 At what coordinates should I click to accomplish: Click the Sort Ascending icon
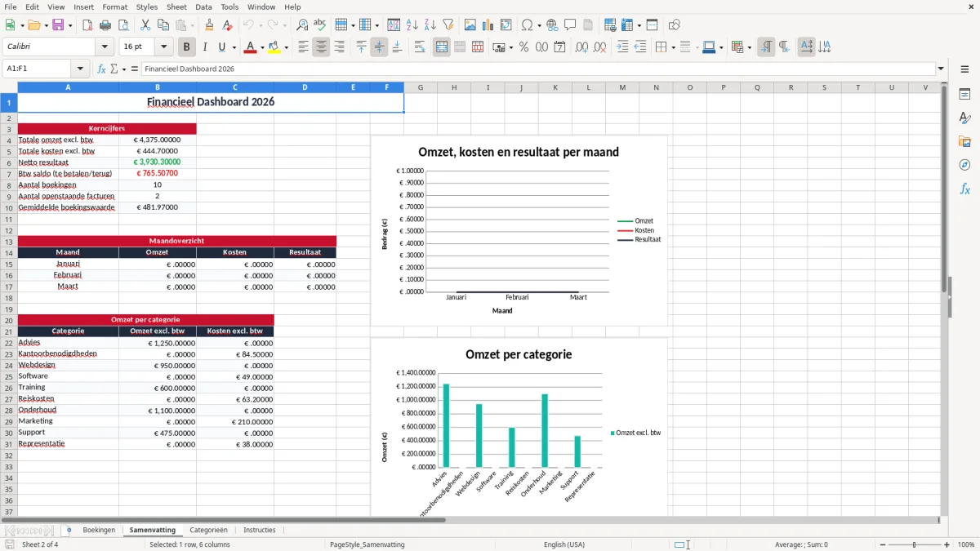(412, 25)
